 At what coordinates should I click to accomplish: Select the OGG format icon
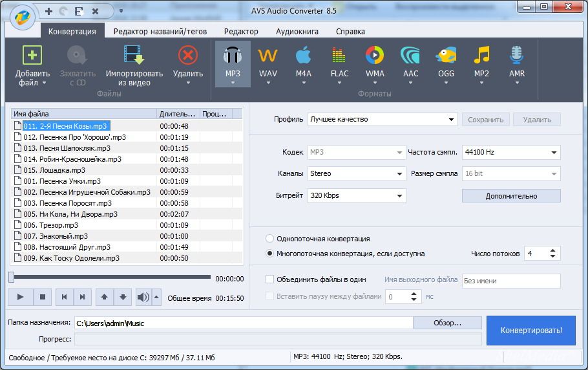pyautogui.click(x=446, y=55)
